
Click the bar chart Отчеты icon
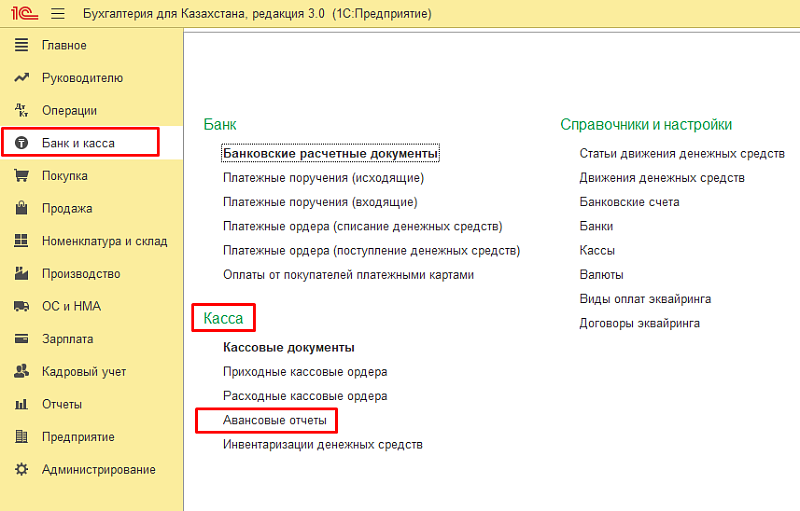pos(21,405)
